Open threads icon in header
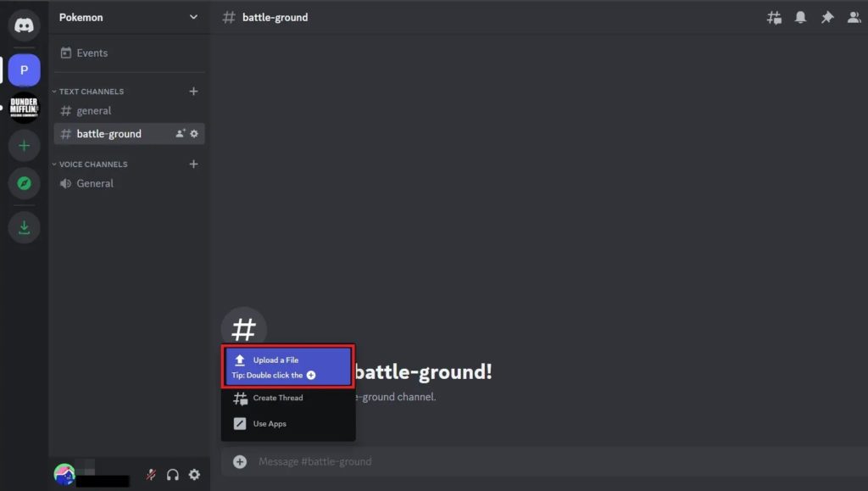The width and height of the screenshot is (868, 491). [x=774, y=17]
